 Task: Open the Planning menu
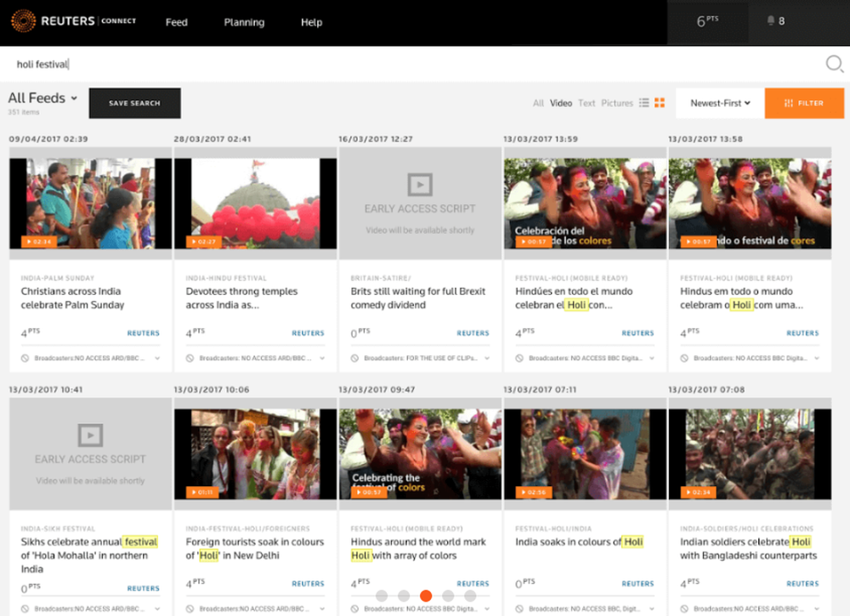[244, 22]
